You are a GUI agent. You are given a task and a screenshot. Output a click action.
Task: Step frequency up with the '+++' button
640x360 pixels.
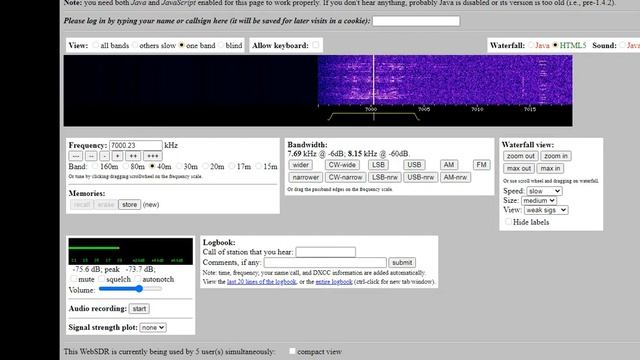(x=153, y=156)
